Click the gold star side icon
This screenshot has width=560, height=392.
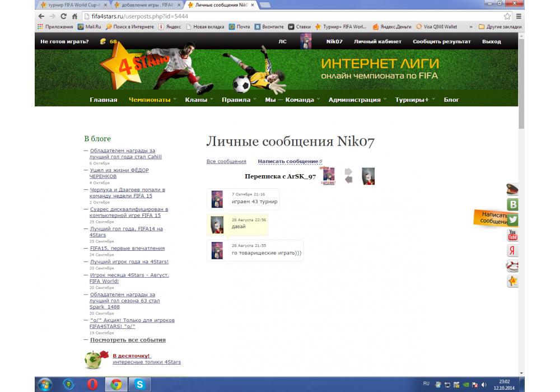click(x=512, y=281)
